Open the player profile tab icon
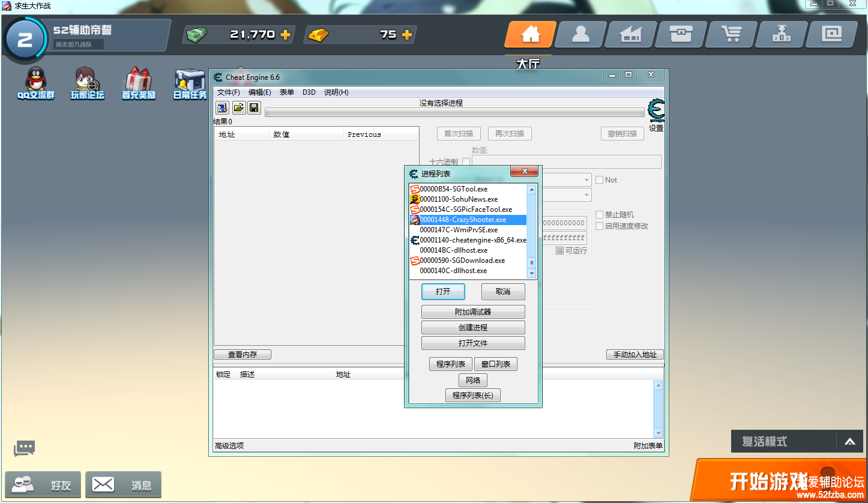The image size is (868, 503). (x=580, y=34)
